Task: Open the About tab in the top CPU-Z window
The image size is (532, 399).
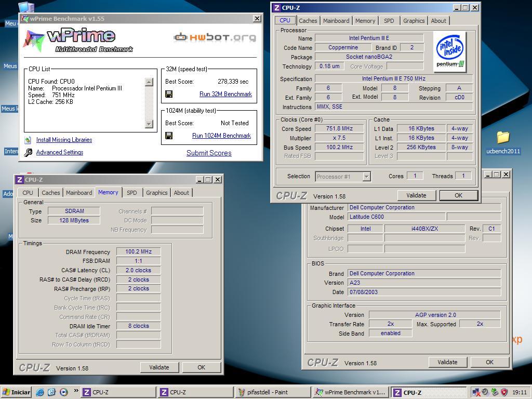Action: coord(438,21)
